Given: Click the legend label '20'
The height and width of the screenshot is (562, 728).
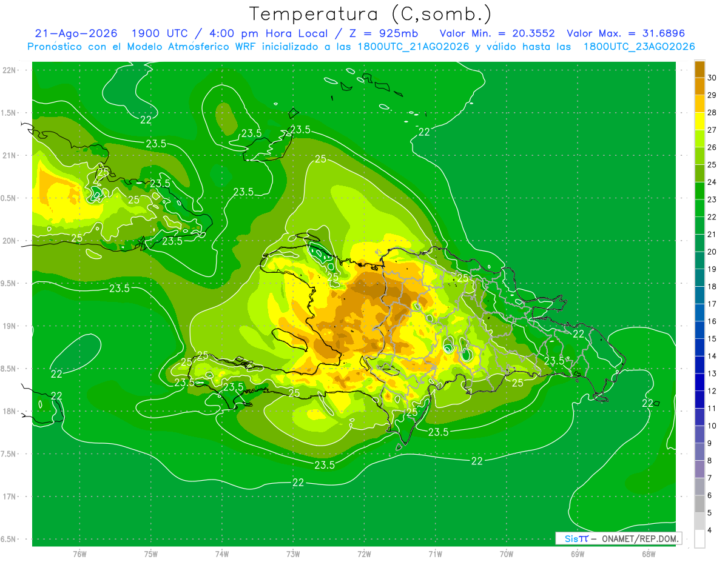Looking at the screenshot, I should pyautogui.click(x=712, y=252).
